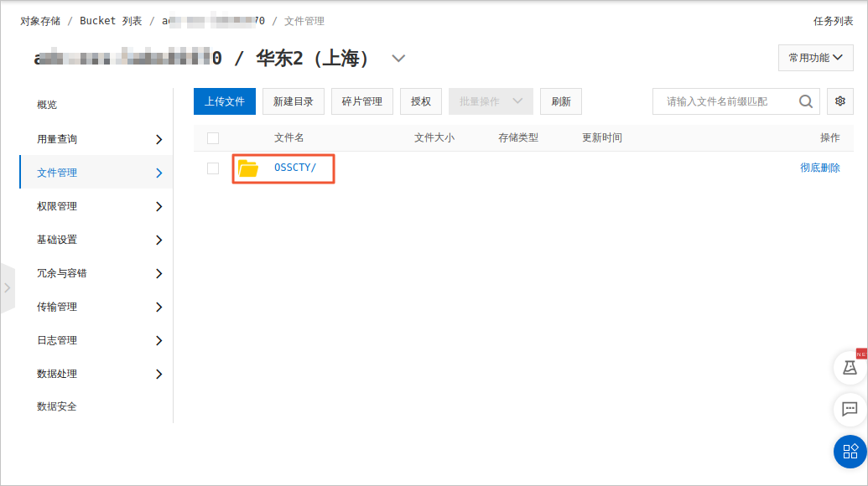Viewport: 868px width, 486px height.
Task: Open the lab flask floating icon
Action: coord(850,367)
